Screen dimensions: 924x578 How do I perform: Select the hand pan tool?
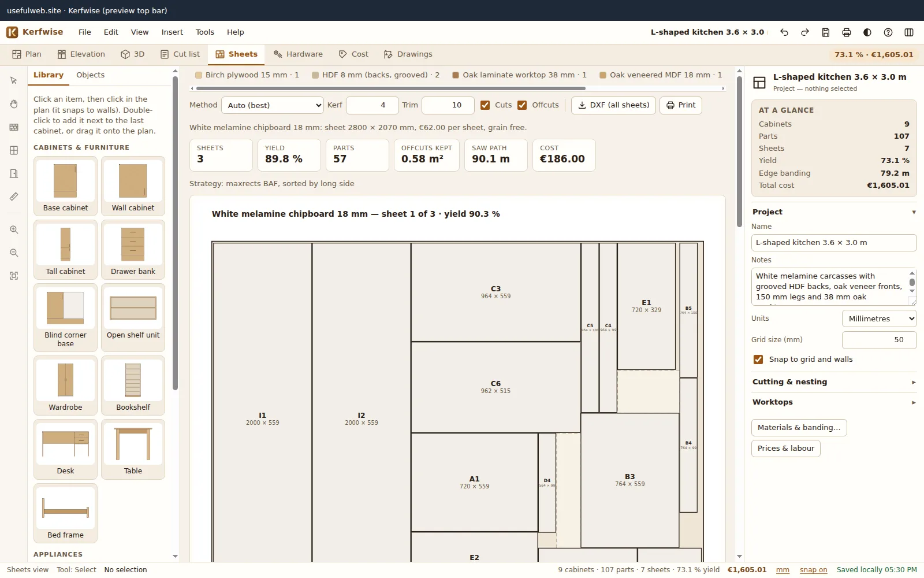pyautogui.click(x=14, y=104)
